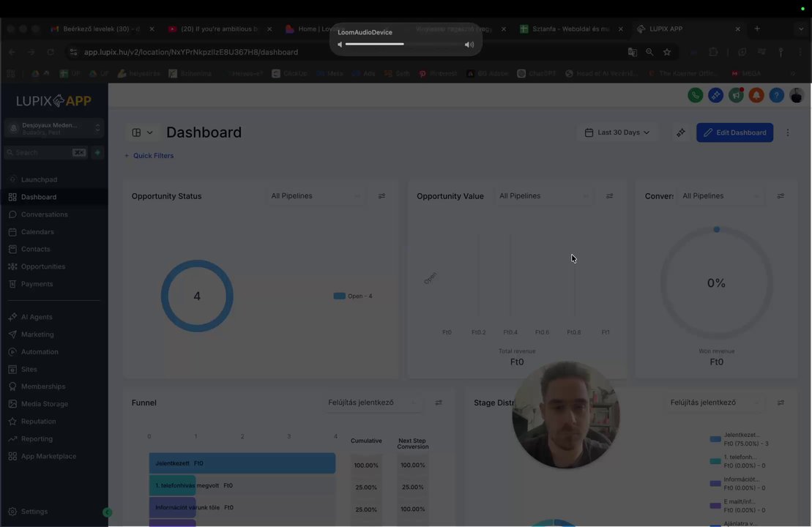Click the blue help question mark icon
The width and height of the screenshot is (812, 527).
776,95
